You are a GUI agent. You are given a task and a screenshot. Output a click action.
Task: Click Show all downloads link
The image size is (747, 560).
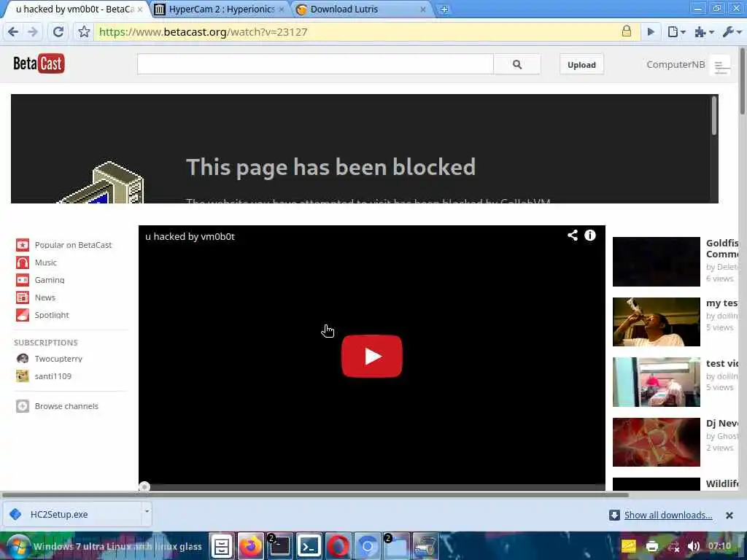(668, 515)
